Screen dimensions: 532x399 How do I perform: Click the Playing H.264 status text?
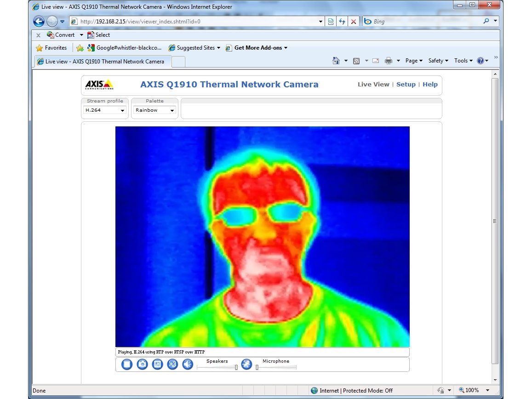click(161, 352)
